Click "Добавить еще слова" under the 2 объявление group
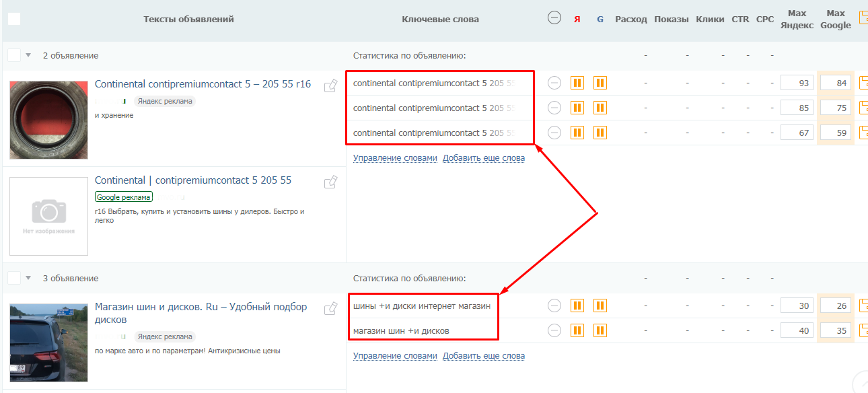 click(x=484, y=158)
